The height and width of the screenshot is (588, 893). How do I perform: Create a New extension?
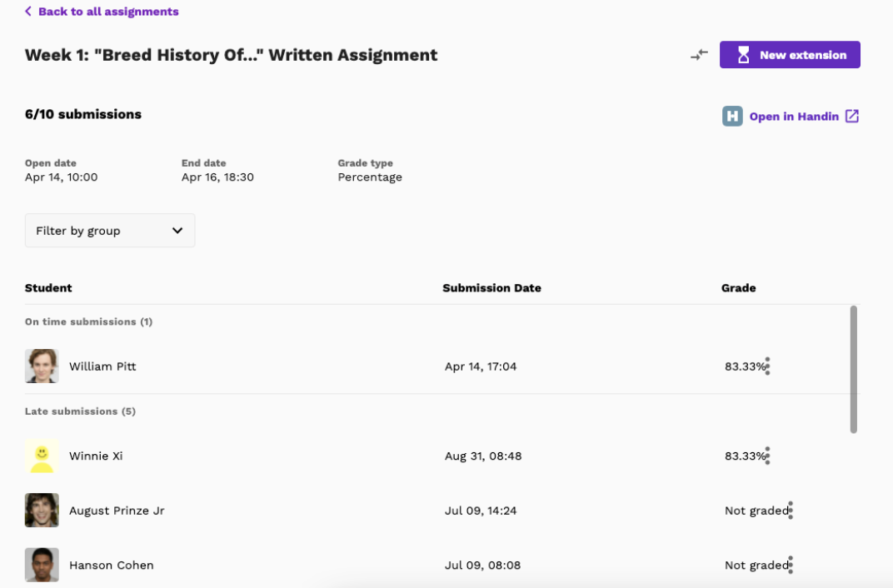click(790, 55)
